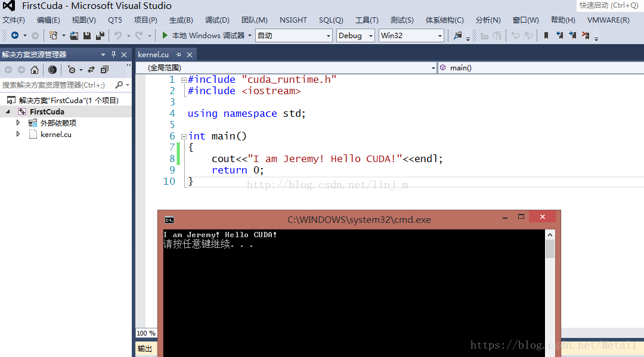Image resolution: width=644 pixels, height=357 pixels.
Task: Open the 项目(P) menu
Action: [145, 20]
